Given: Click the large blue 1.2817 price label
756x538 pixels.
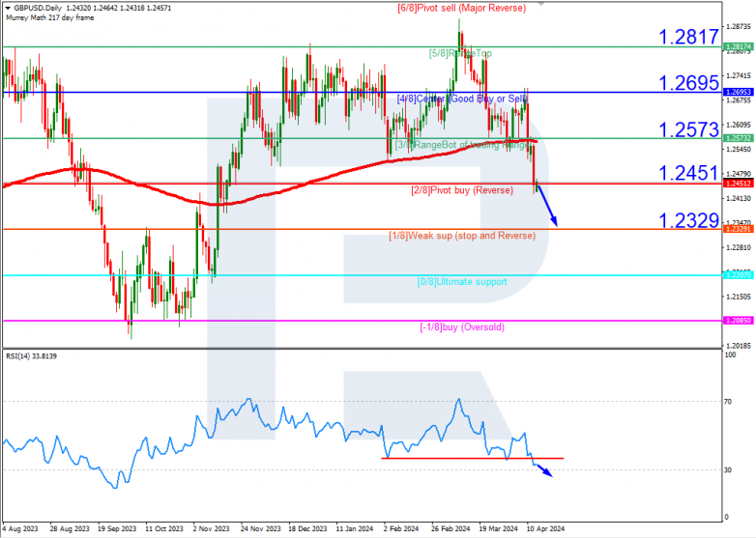Looking at the screenshot, I should point(688,37).
